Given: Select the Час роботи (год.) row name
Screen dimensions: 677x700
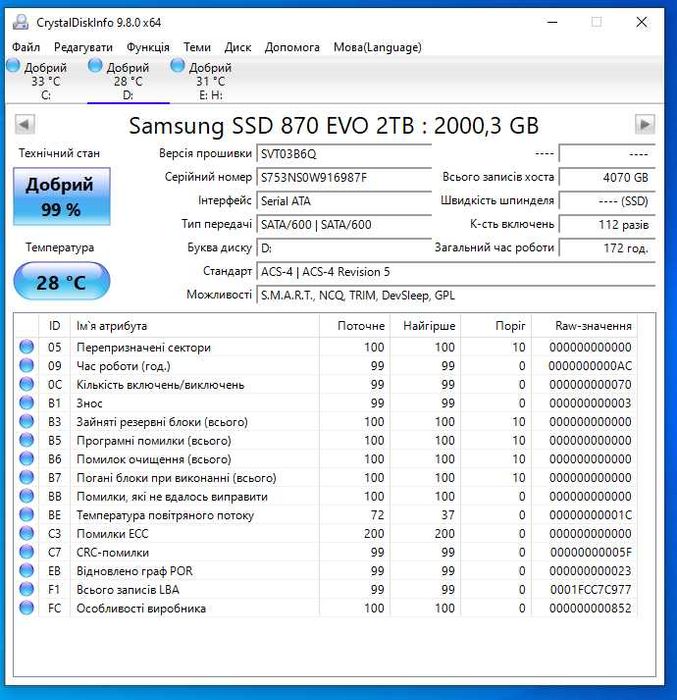Looking at the screenshot, I should point(123,366).
